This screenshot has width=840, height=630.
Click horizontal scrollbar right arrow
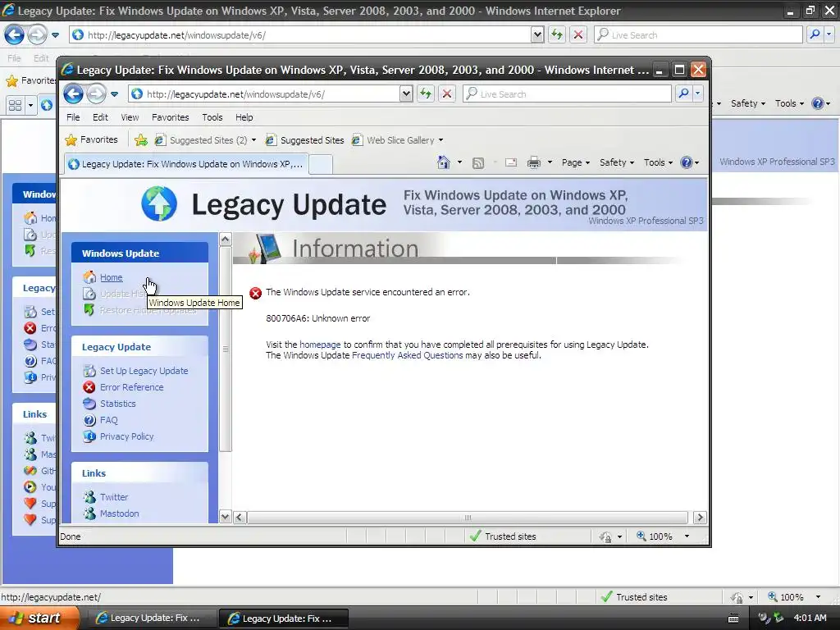click(699, 517)
